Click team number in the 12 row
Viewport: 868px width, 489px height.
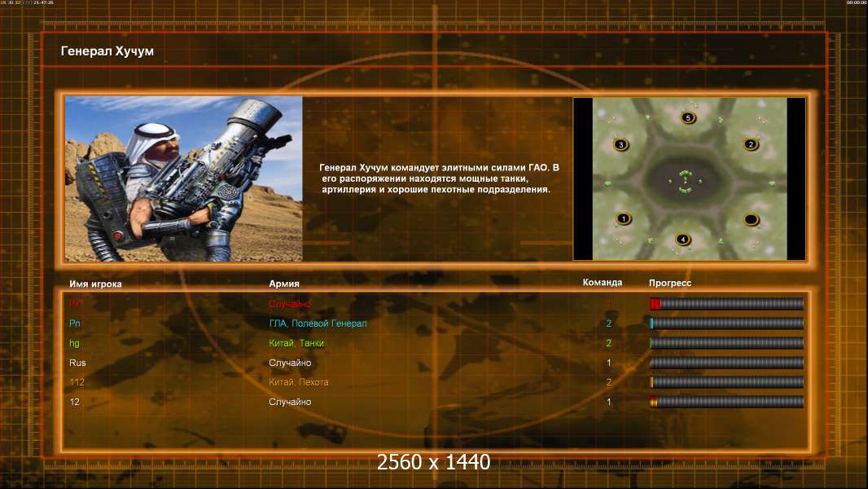pyautogui.click(x=609, y=402)
